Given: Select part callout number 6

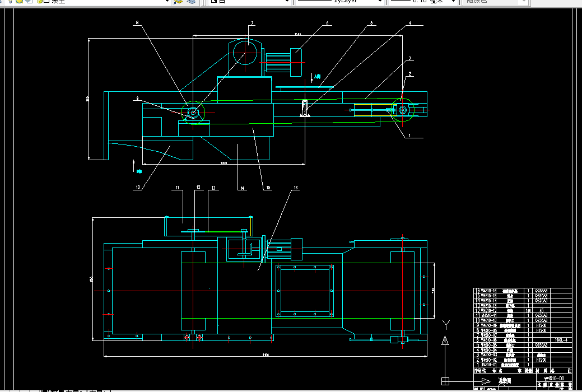Looking at the screenshot, I should click(327, 23).
